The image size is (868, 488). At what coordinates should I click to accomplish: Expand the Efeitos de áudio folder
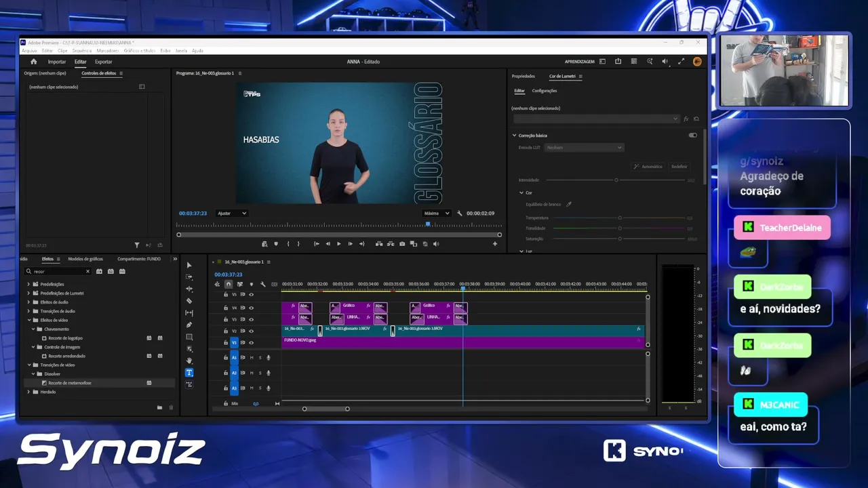pyautogui.click(x=28, y=302)
